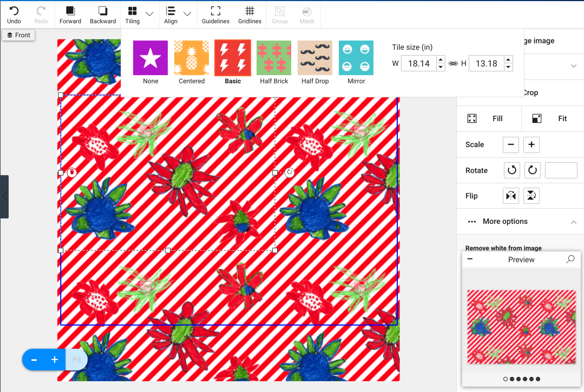Open the Align dropdown arrow

(x=187, y=14)
